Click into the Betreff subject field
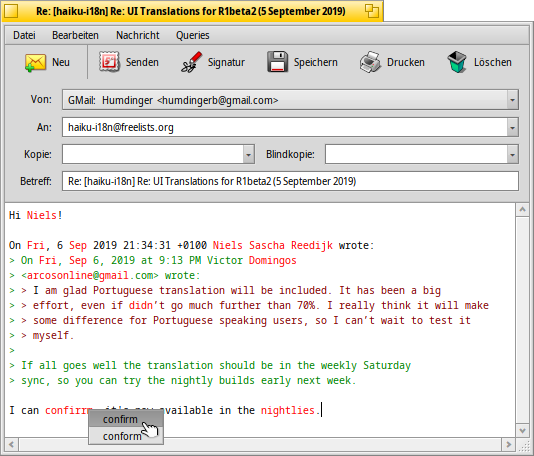 pos(290,181)
